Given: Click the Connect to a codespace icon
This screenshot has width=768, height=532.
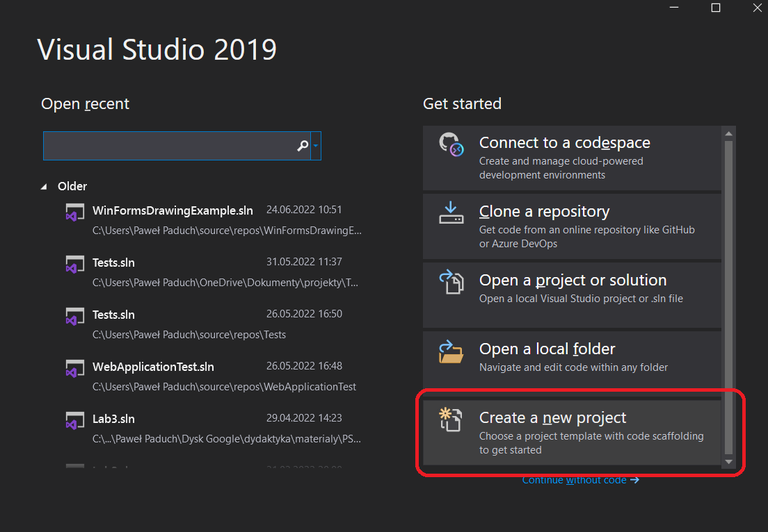Looking at the screenshot, I should [x=452, y=146].
